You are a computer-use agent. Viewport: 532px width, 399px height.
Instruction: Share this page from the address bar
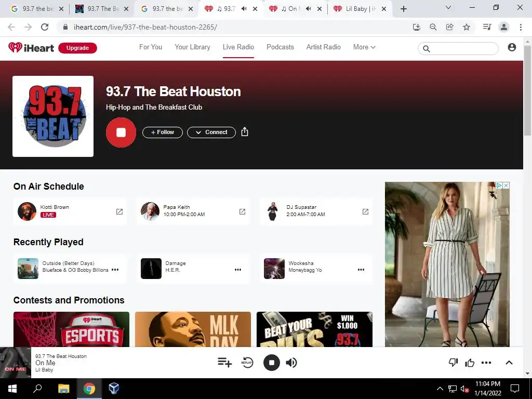(x=450, y=27)
